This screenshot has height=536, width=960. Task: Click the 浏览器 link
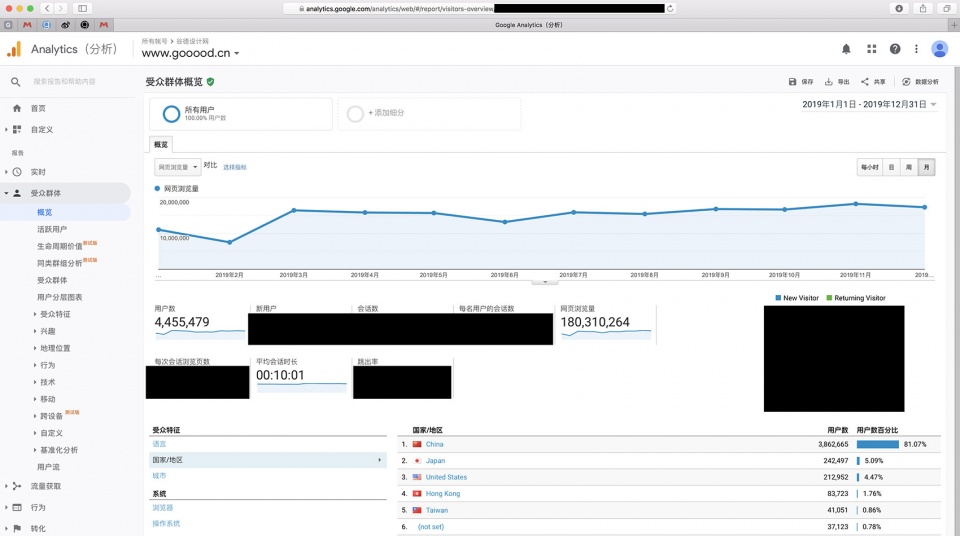[163, 508]
